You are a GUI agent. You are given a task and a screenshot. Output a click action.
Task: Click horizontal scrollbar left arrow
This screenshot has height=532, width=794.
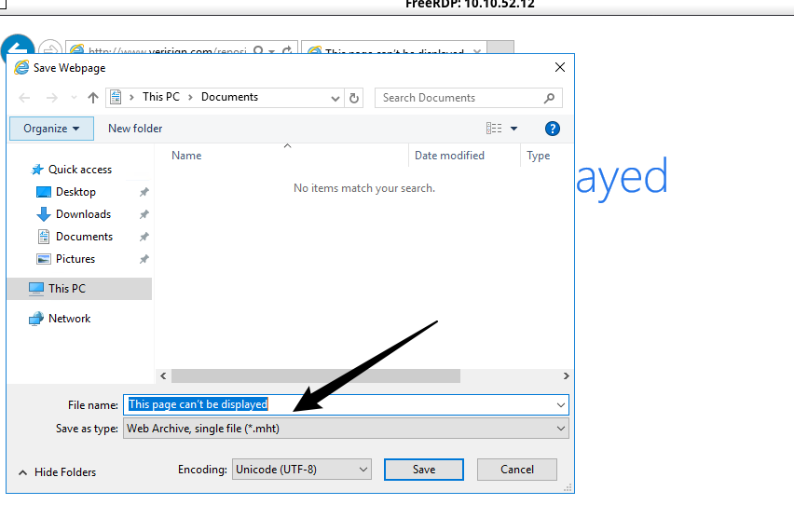pos(163,375)
